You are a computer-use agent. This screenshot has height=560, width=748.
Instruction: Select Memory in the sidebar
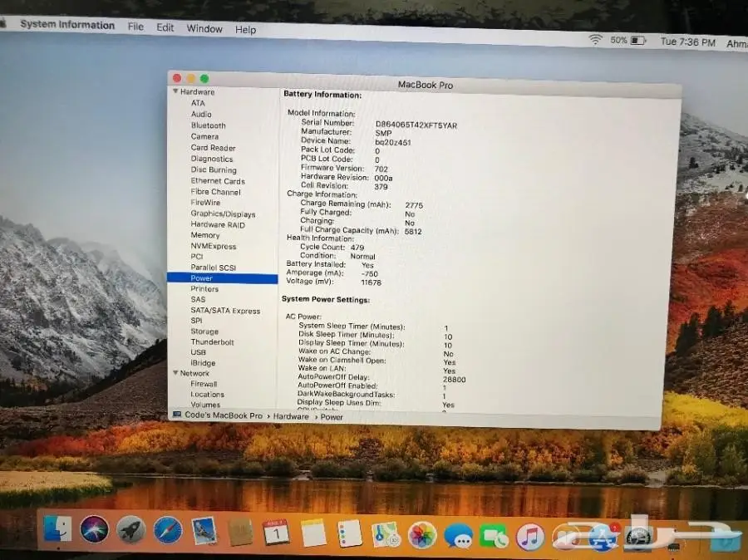tap(205, 235)
